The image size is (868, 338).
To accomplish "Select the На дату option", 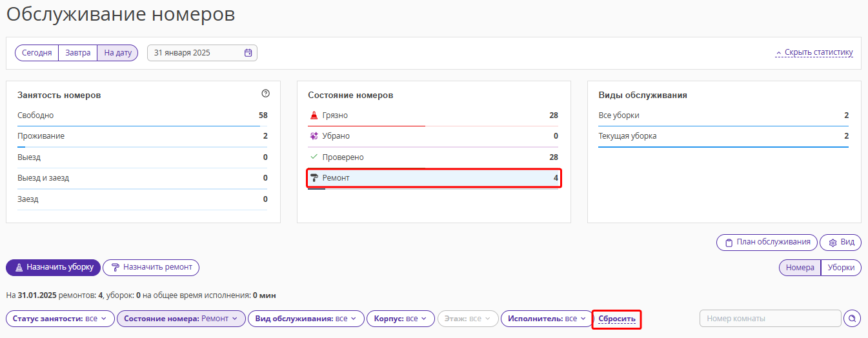I will [x=117, y=53].
